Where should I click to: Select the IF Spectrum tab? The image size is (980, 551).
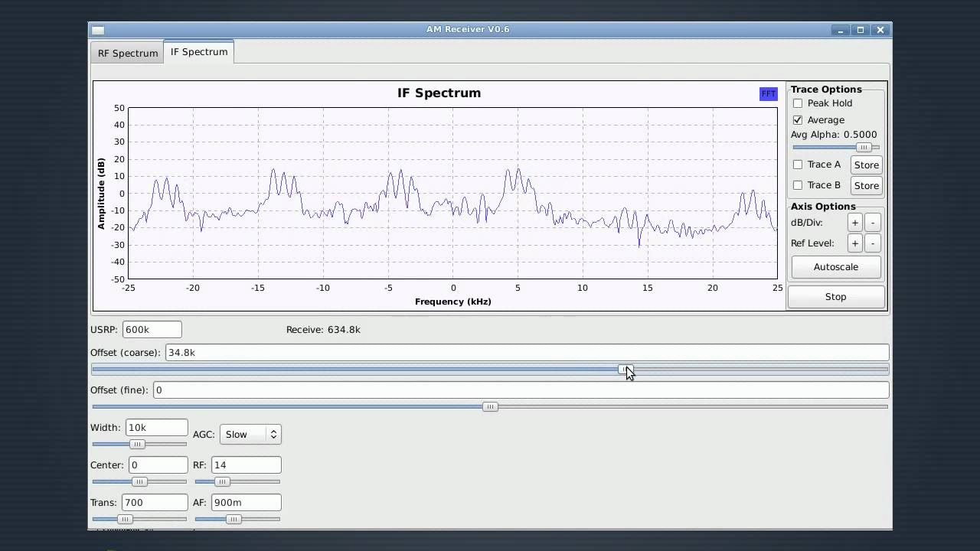(x=199, y=52)
